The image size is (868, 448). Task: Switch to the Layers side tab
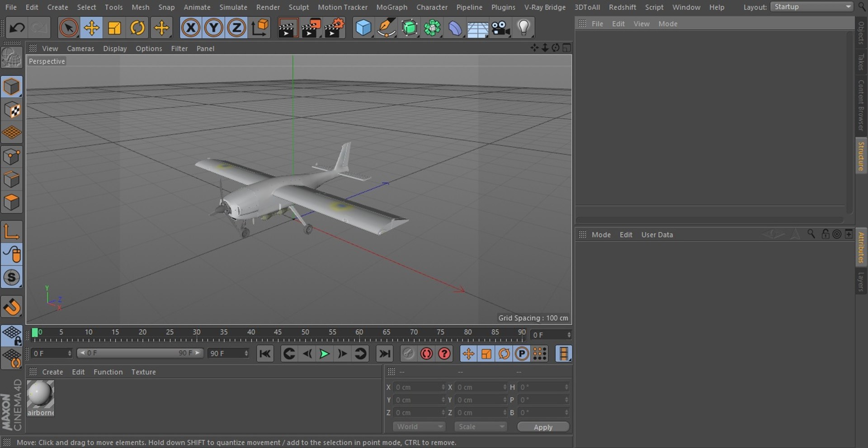pyautogui.click(x=861, y=282)
